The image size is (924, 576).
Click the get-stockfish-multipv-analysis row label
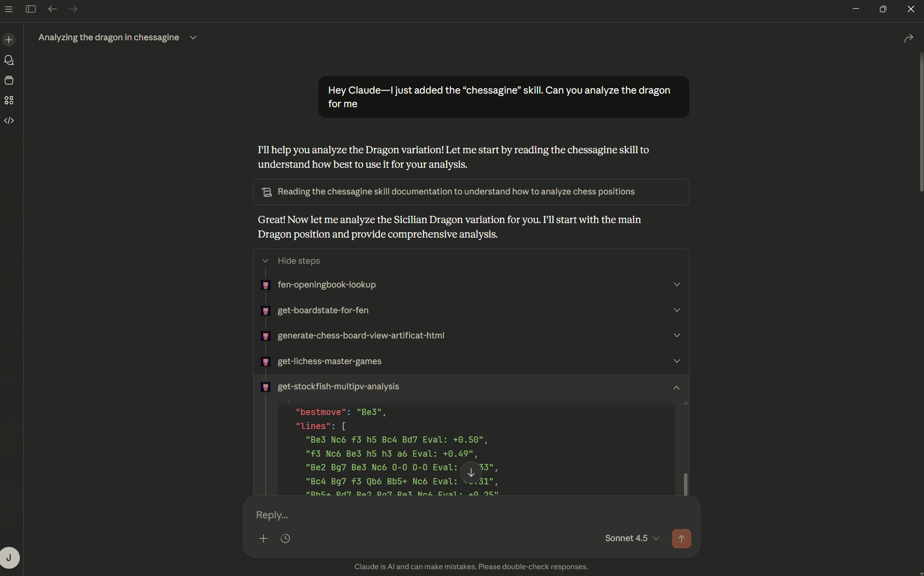click(x=338, y=386)
